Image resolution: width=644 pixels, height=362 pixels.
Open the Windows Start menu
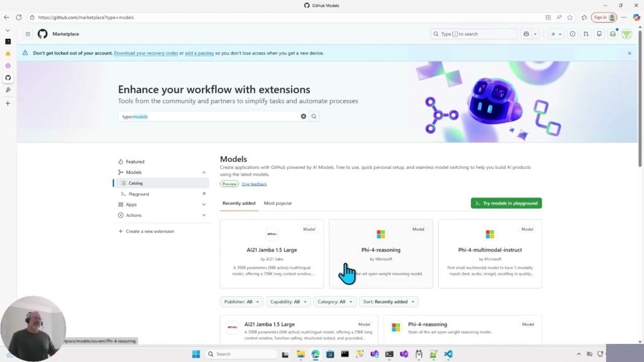pos(196,354)
